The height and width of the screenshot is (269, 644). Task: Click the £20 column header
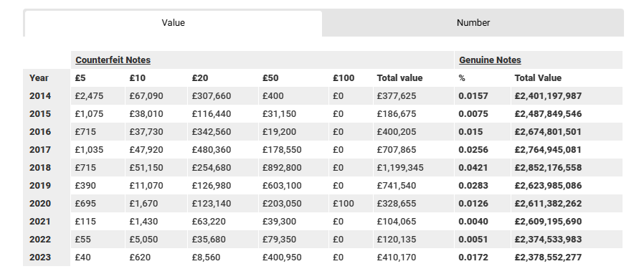click(x=200, y=78)
